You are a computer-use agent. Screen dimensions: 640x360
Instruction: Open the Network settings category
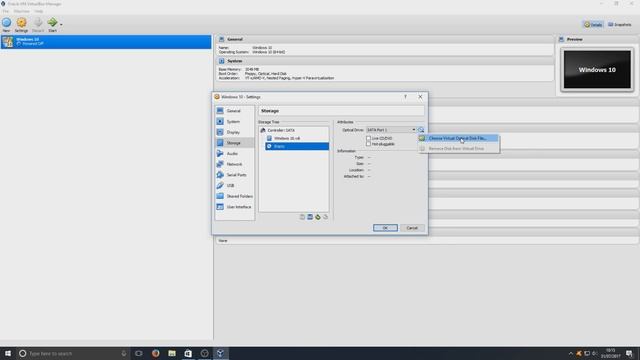pos(234,164)
